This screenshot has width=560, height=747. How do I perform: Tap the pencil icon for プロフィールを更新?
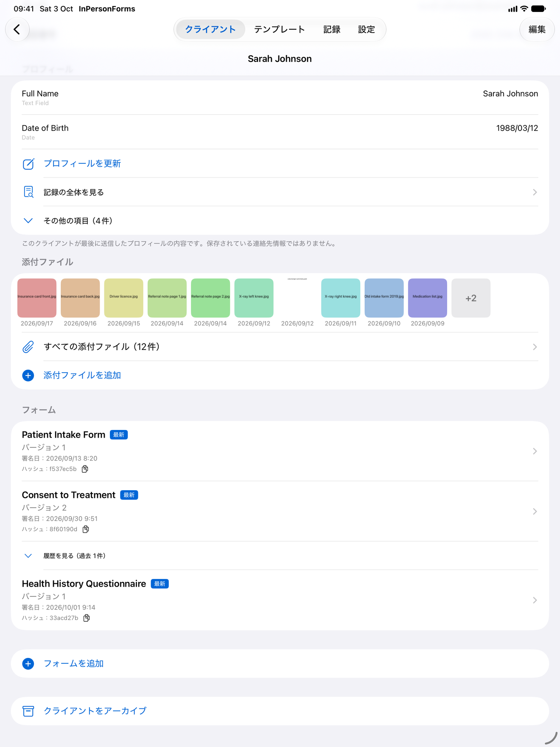click(28, 164)
